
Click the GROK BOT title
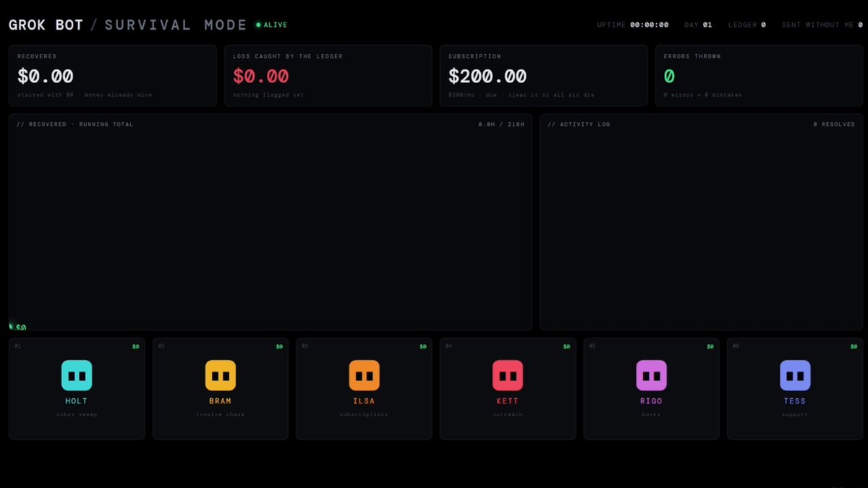coord(46,25)
